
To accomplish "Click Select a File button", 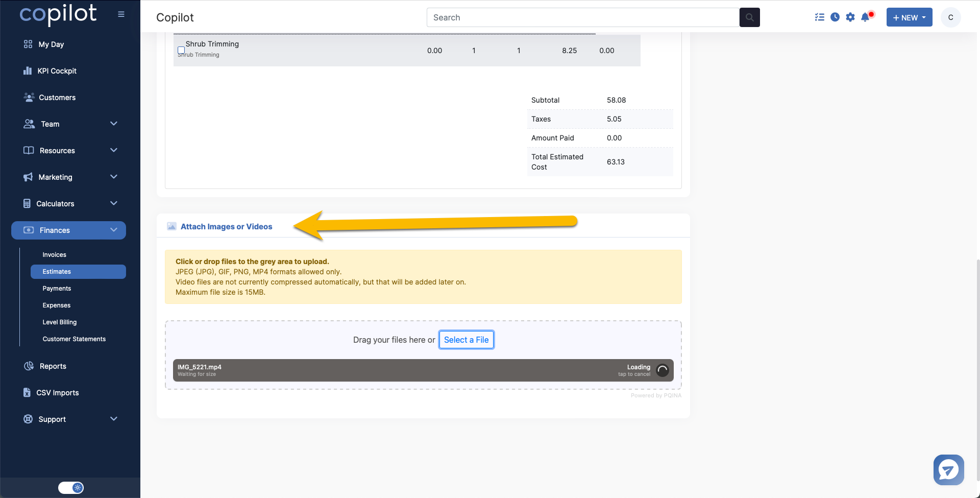I will point(466,340).
